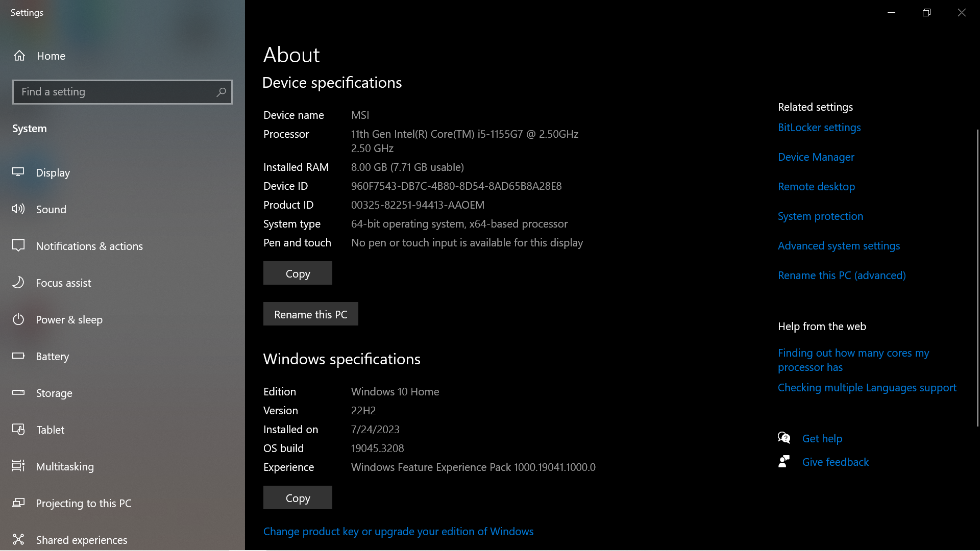Click the Get help icon

click(785, 438)
